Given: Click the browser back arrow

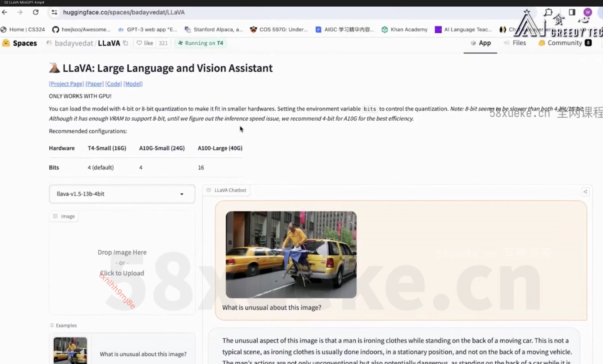Looking at the screenshot, I should [5, 12].
